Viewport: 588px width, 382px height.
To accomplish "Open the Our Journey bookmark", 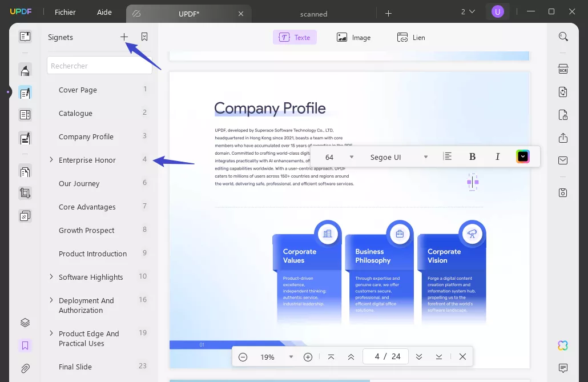I will click(79, 183).
